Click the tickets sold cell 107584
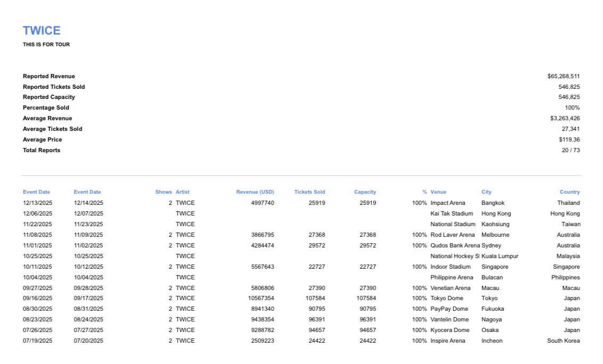 pyautogui.click(x=315, y=298)
